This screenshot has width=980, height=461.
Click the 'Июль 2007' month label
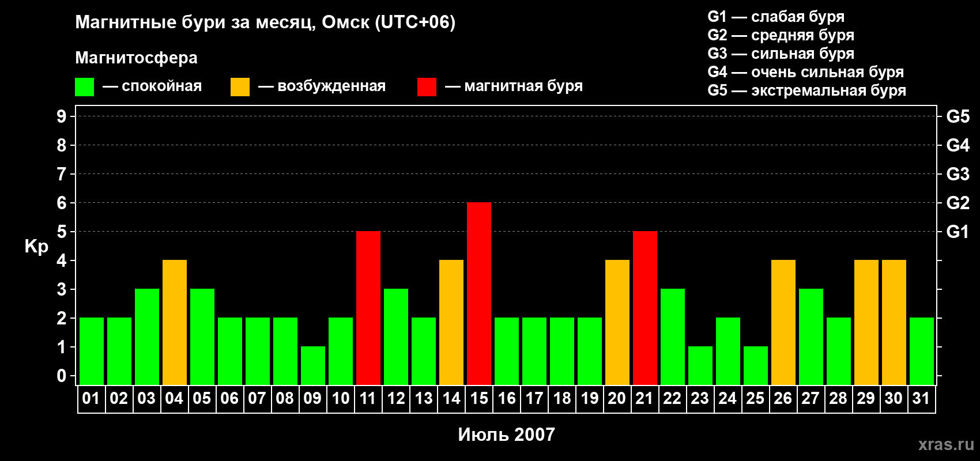click(506, 434)
